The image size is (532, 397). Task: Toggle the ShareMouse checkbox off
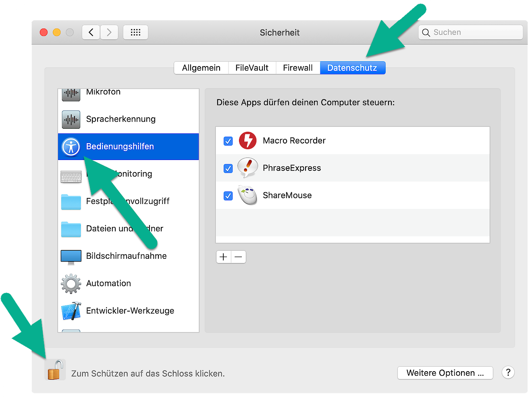(228, 196)
